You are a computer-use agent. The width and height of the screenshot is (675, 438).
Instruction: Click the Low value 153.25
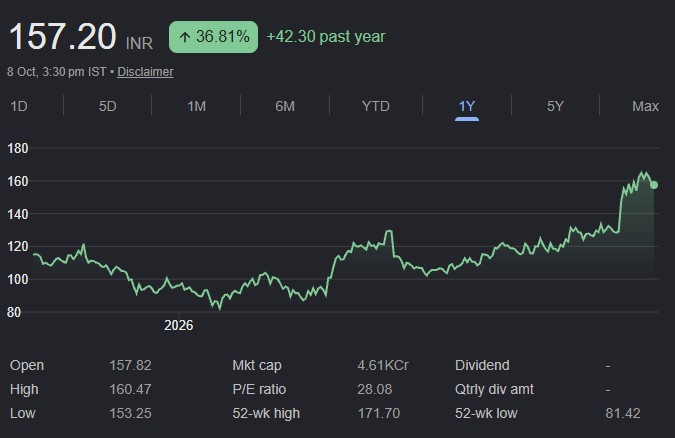pos(130,413)
